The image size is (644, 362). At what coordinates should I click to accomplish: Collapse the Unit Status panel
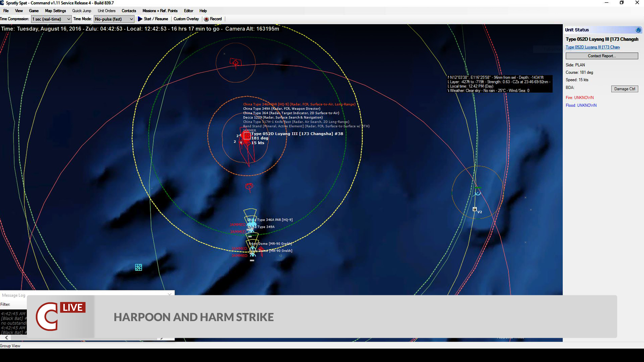[638, 30]
